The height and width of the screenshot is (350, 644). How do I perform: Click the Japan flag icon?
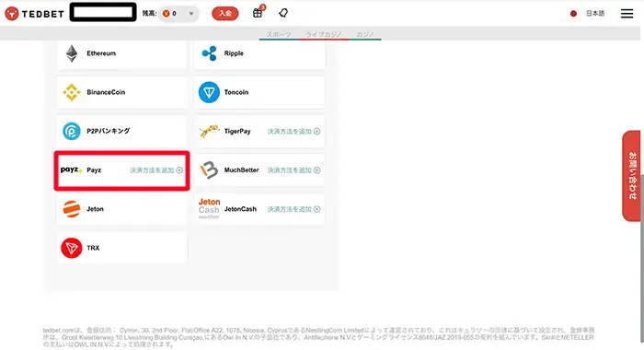coord(573,14)
